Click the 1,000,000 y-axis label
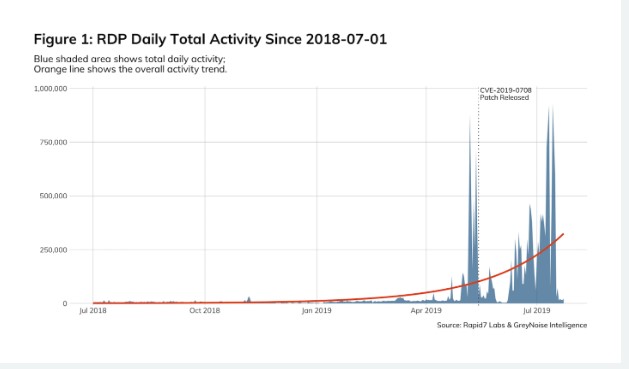The image size is (629, 369). pyautogui.click(x=51, y=88)
